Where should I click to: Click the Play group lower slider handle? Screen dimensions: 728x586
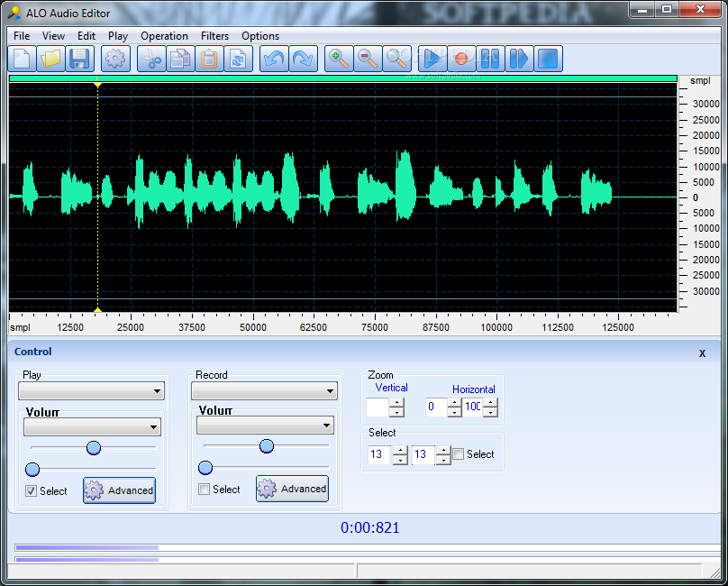[x=32, y=470]
